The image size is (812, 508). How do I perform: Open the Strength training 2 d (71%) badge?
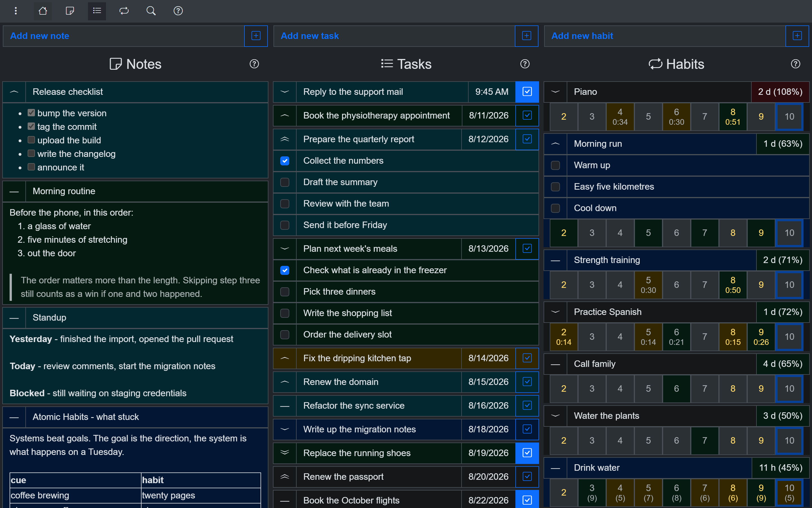783,260
